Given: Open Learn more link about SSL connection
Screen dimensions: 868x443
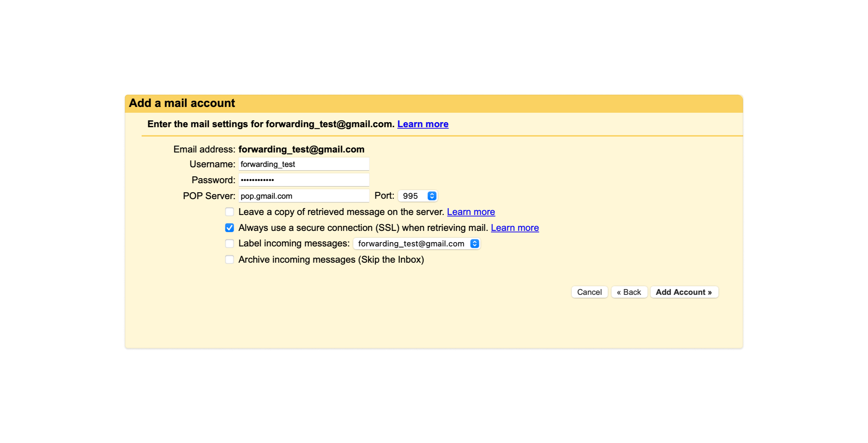Looking at the screenshot, I should 514,228.
